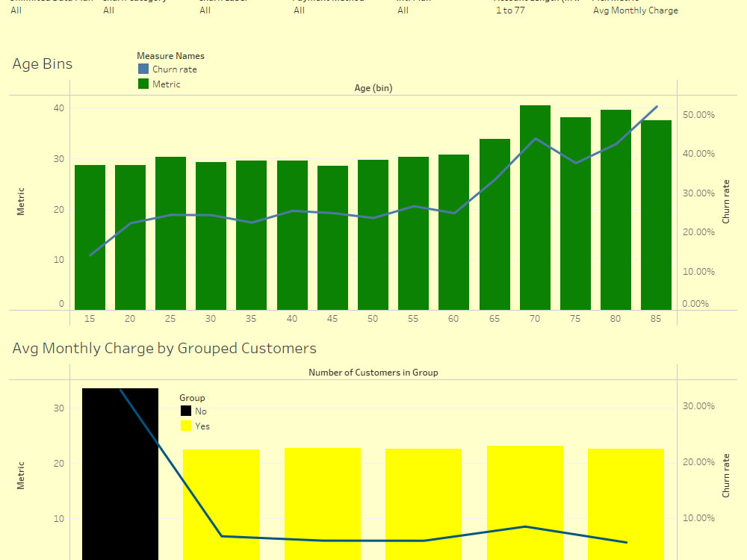Click the Avg Monthly Charge by Grouped Customers title
This screenshot has height=560, width=747.
pos(165,348)
